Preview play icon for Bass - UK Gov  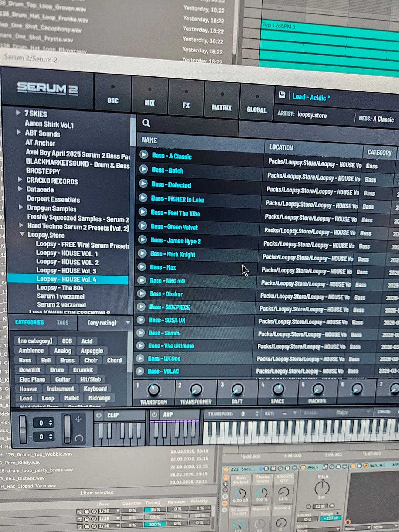(x=140, y=358)
